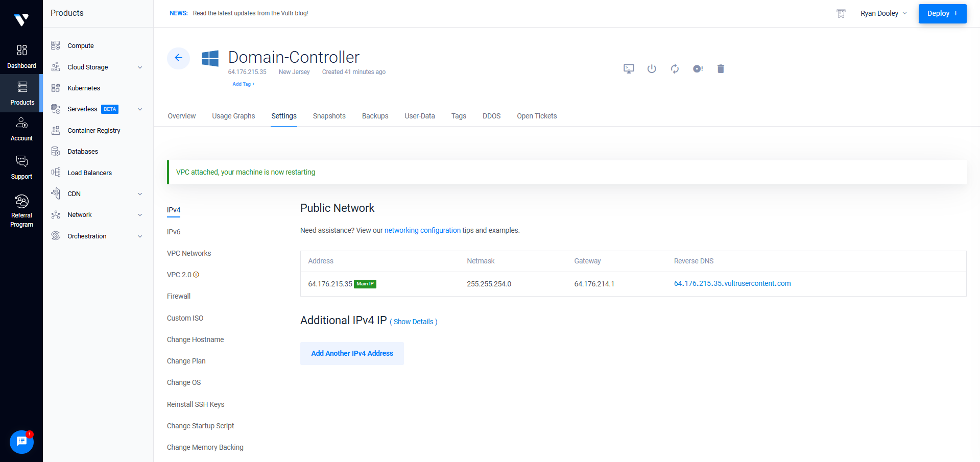Click the CDN icon
Image resolution: width=980 pixels, height=462 pixels.
point(56,193)
